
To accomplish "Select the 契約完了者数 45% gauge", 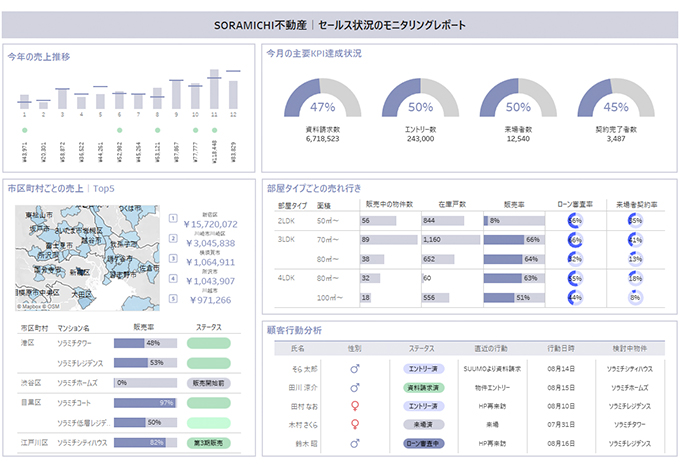I will coord(617,101).
